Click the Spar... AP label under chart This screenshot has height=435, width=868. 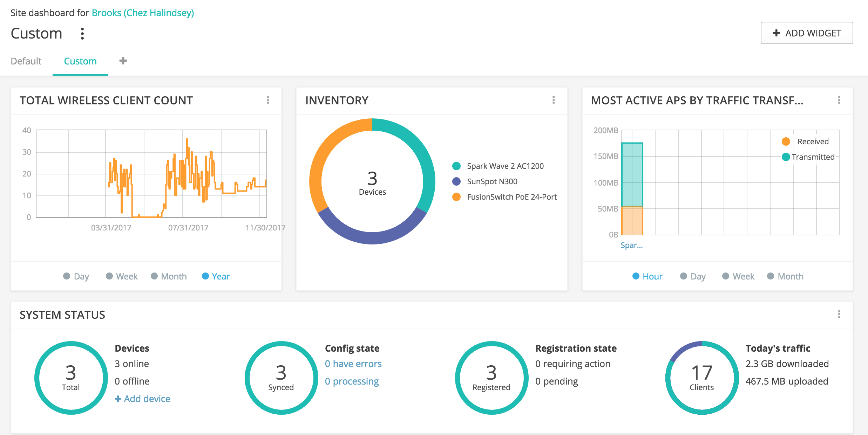coord(631,245)
